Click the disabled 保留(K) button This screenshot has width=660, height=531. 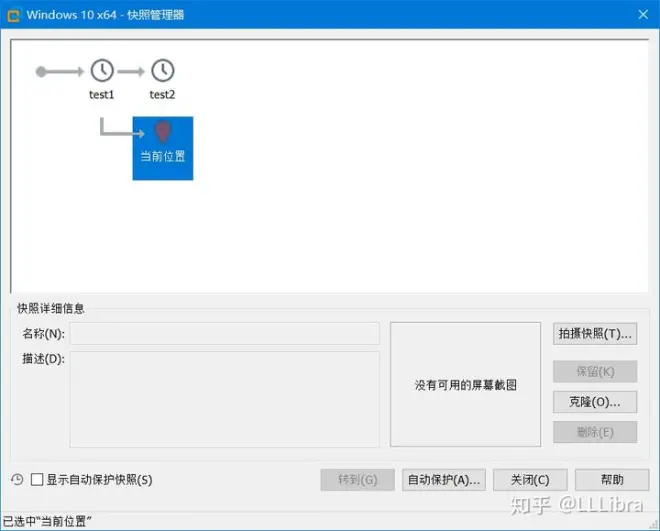pyautogui.click(x=595, y=372)
